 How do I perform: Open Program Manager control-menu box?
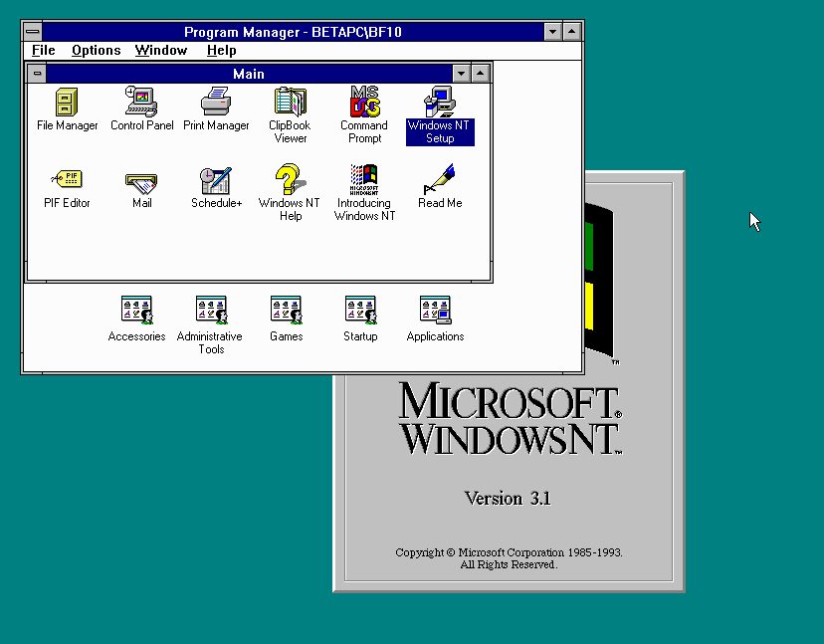(33, 32)
